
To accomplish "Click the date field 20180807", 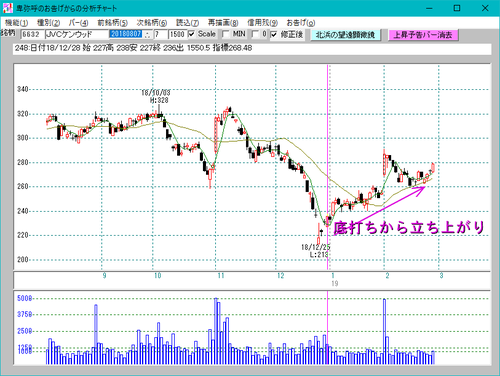I will [x=126, y=34].
